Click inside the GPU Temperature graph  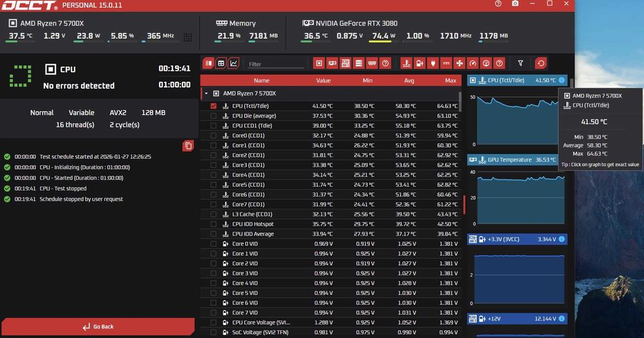pyautogui.click(x=521, y=198)
